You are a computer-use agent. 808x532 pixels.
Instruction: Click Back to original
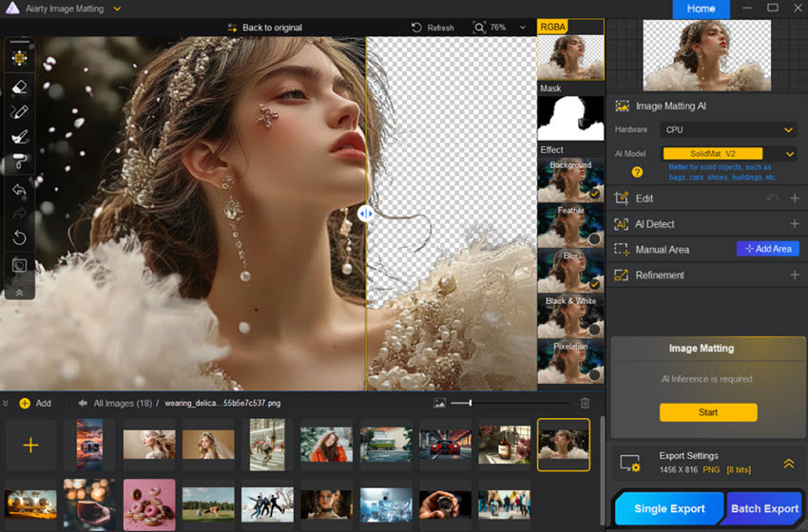pyautogui.click(x=265, y=28)
